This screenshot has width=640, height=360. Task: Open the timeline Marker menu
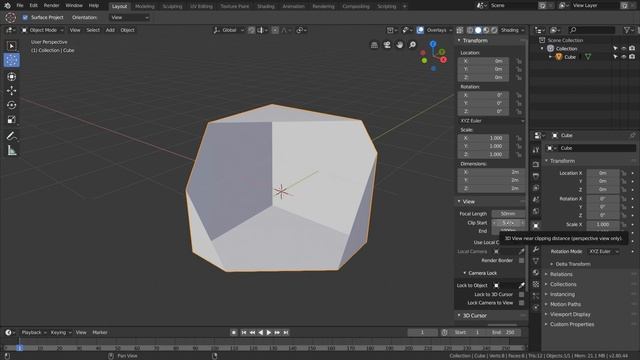100,333
